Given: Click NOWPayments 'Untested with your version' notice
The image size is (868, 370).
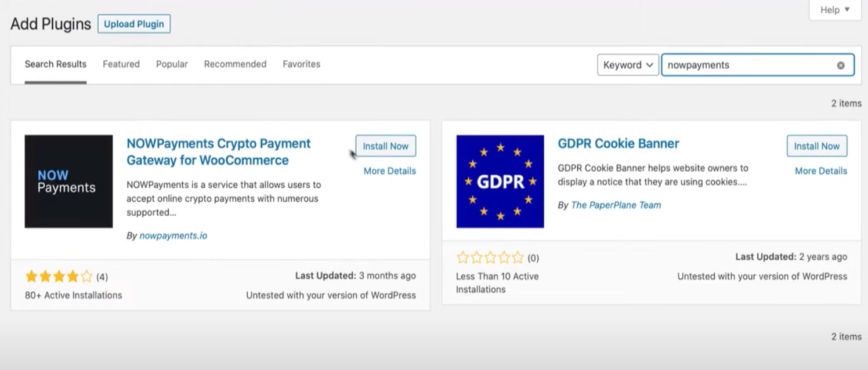Looking at the screenshot, I should [331, 295].
